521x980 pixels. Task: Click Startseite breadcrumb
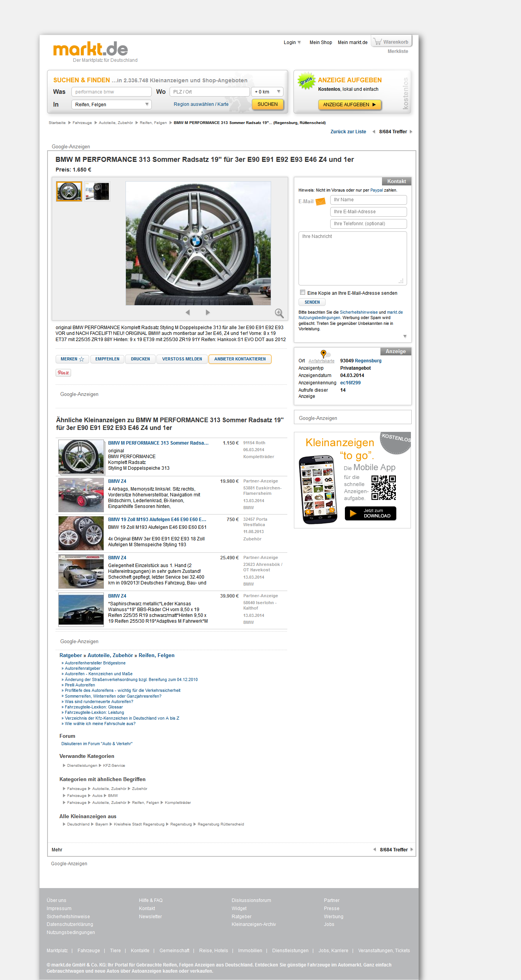tap(57, 123)
